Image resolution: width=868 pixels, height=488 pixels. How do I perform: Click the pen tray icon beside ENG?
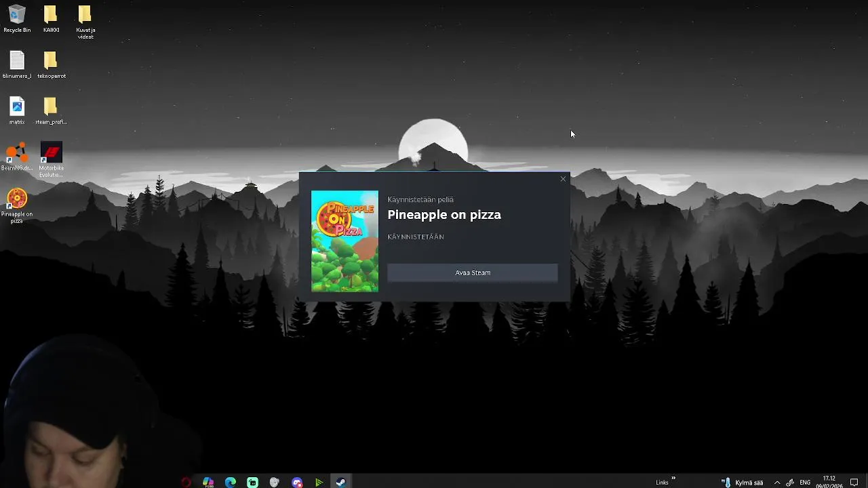point(790,483)
